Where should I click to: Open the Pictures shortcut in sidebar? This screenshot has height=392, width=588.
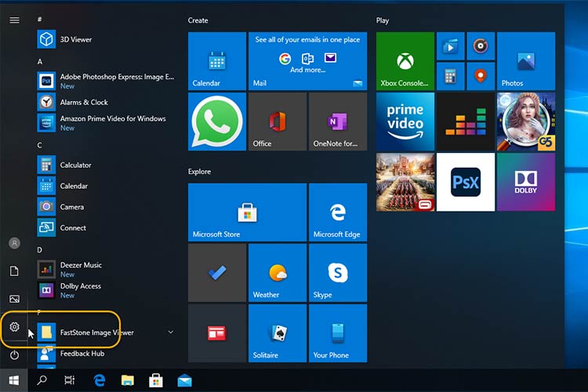[14, 299]
